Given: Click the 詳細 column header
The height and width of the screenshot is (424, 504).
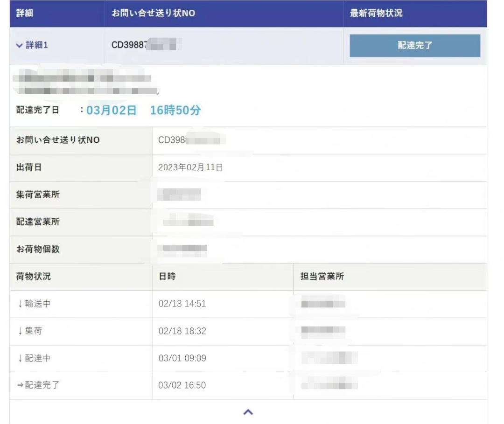Looking at the screenshot, I should [x=25, y=14].
